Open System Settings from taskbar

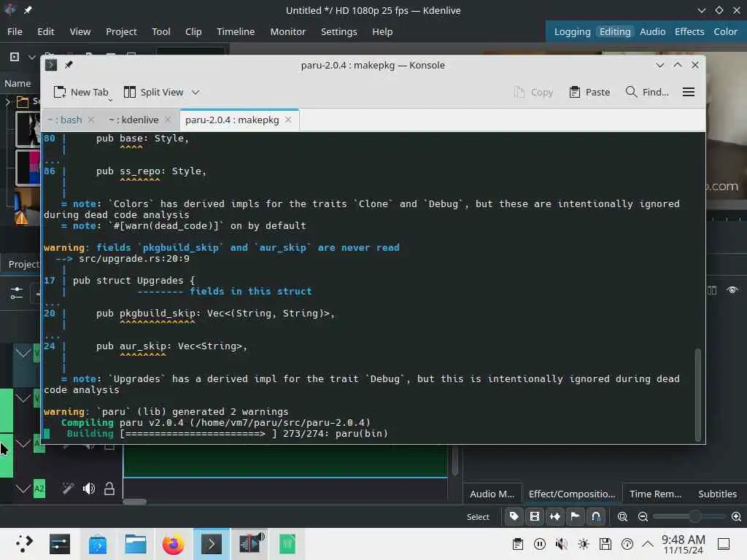pos(60,544)
